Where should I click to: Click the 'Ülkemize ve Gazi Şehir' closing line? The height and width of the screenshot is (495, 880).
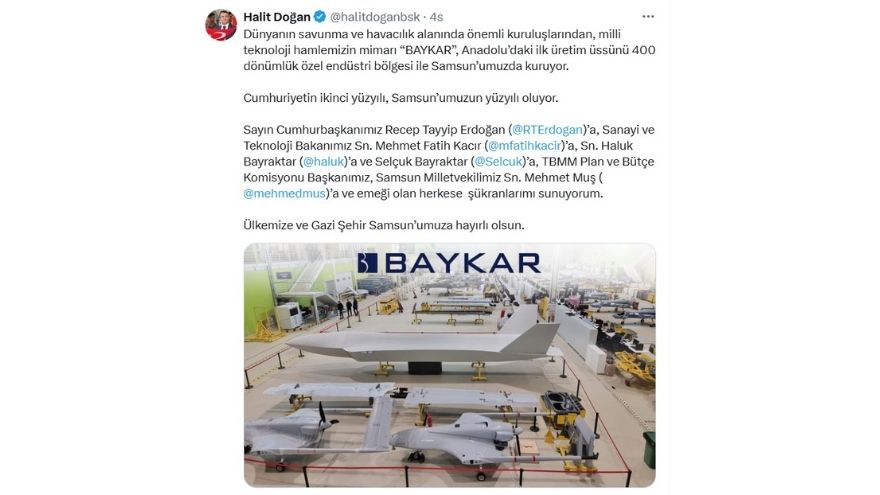383,226
